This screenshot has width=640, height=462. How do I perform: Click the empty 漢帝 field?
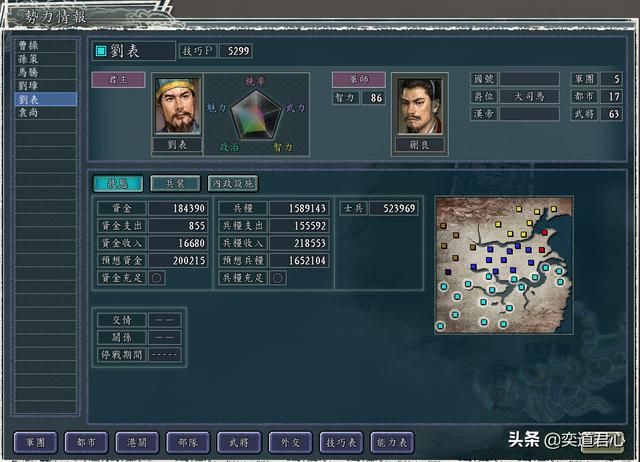click(529, 114)
